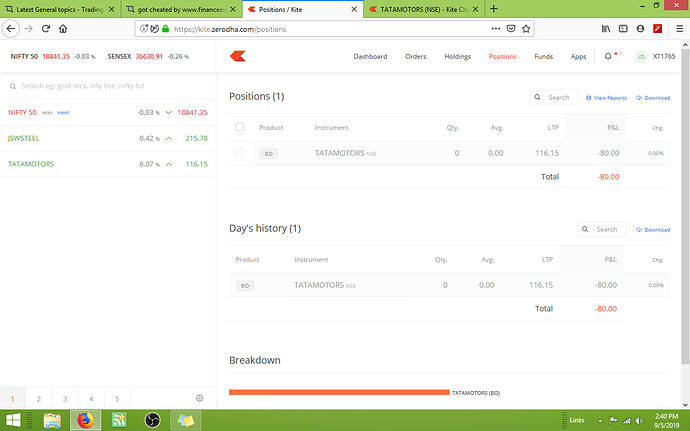Click the marketwatch instrument search field

point(108,86)
